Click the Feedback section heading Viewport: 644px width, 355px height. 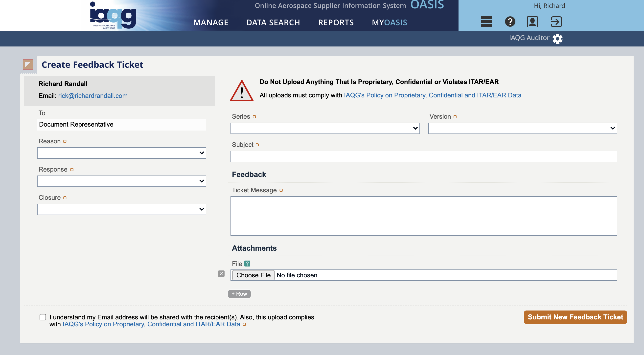point(249,174)
